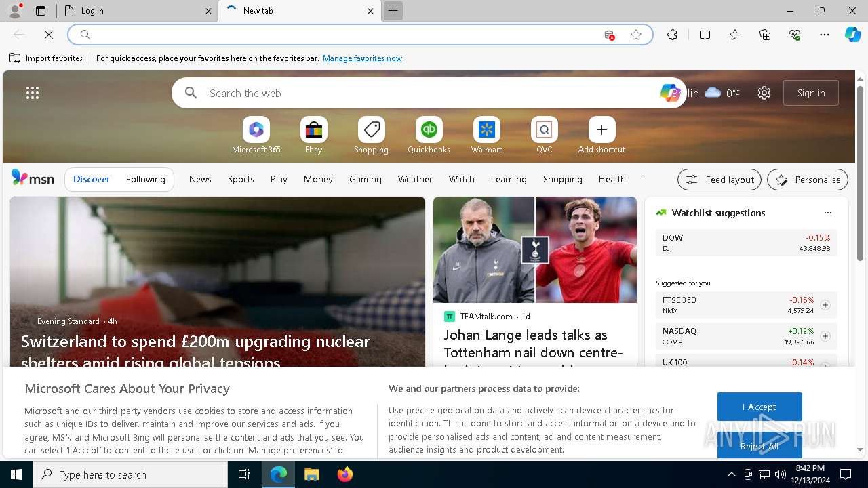Image resolution: width=868 pixels, height=488 pixels.
Task: Select the Following feed toggle
Action: 145,179
